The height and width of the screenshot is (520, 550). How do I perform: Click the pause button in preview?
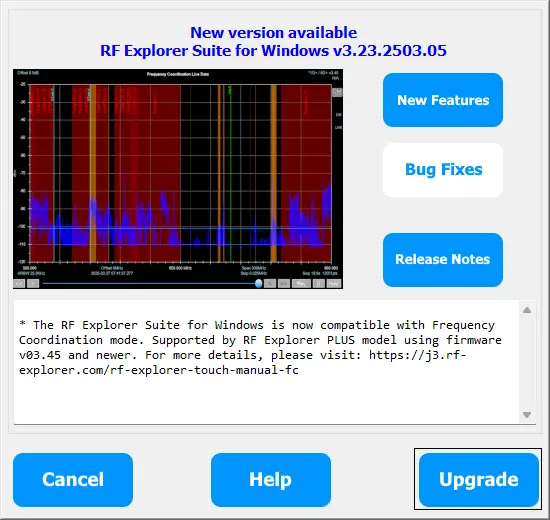coord(318,283)
